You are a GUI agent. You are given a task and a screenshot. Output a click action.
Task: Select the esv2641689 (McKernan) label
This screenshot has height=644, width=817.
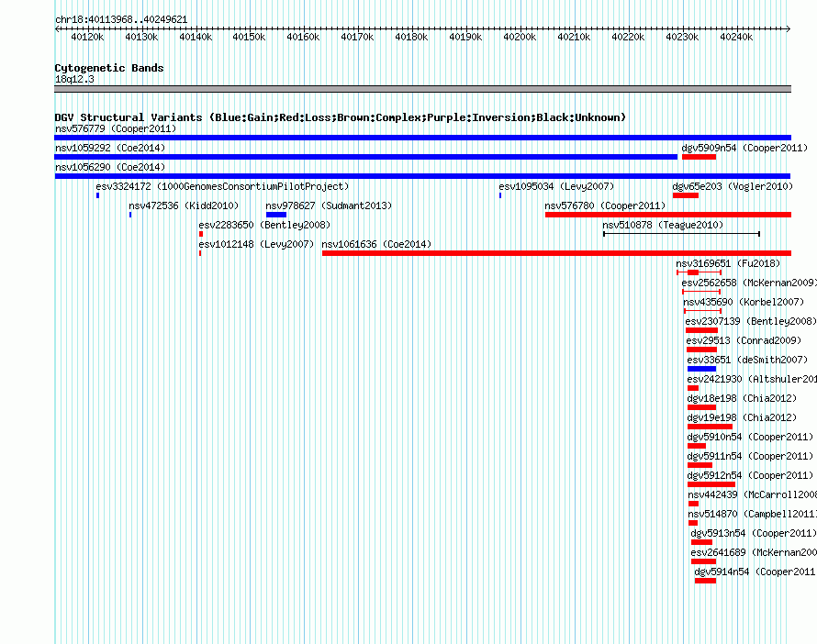[754, 552]
